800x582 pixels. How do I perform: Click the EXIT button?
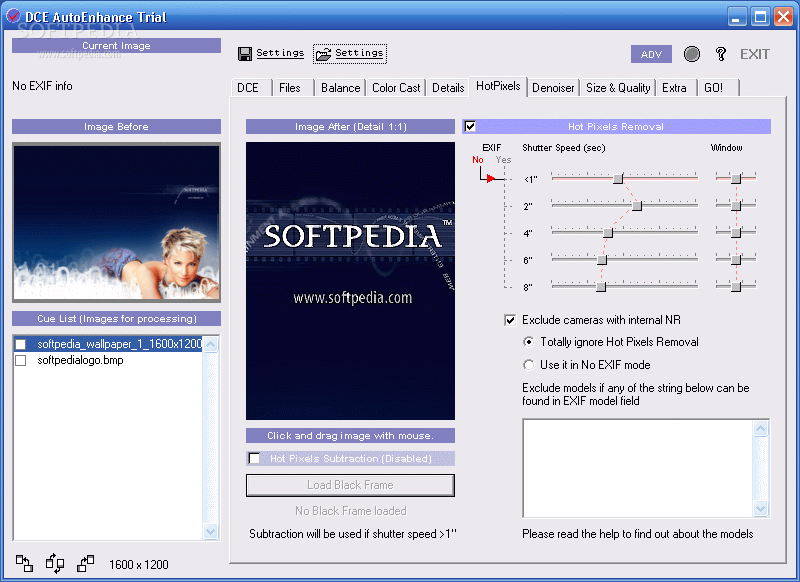click(x=754, y=54)
